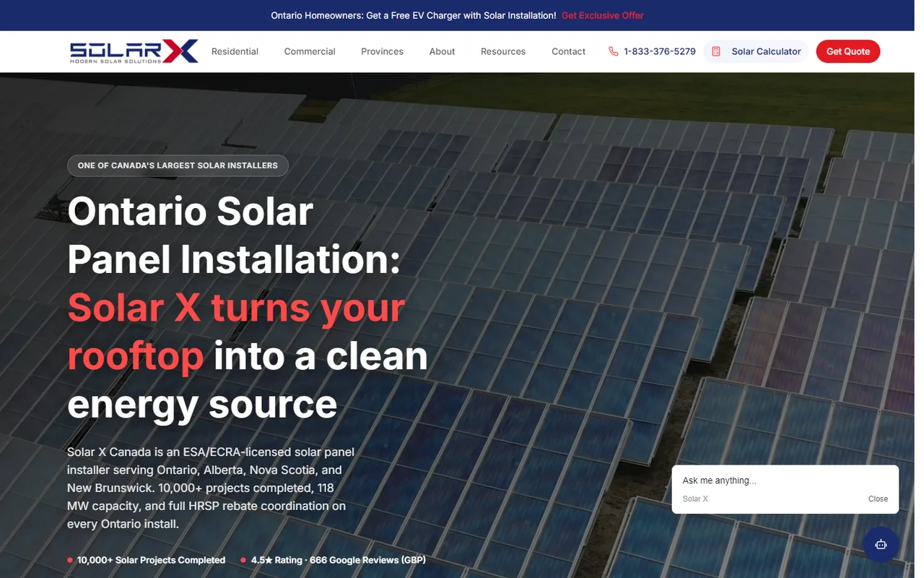Click the red Get Quote button
924x578 pixels.
click(848, 51)
